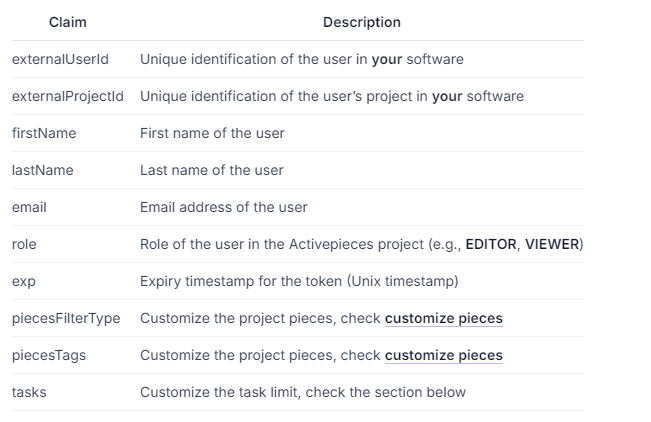Click the piecesFilterType claim name
Screen dimensions: 651x422
tap(66, 318)
